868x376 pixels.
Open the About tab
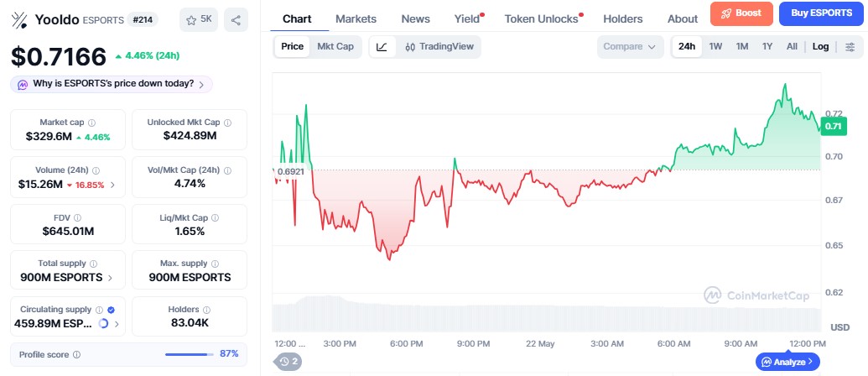[x=683, y=18]
